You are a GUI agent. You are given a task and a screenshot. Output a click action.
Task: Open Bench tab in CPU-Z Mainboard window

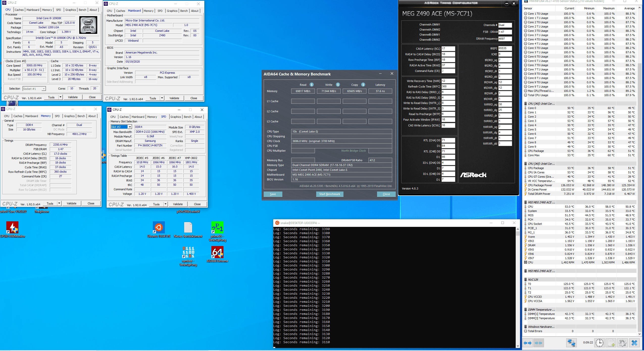pyautogui.click(x=184, y=11)
